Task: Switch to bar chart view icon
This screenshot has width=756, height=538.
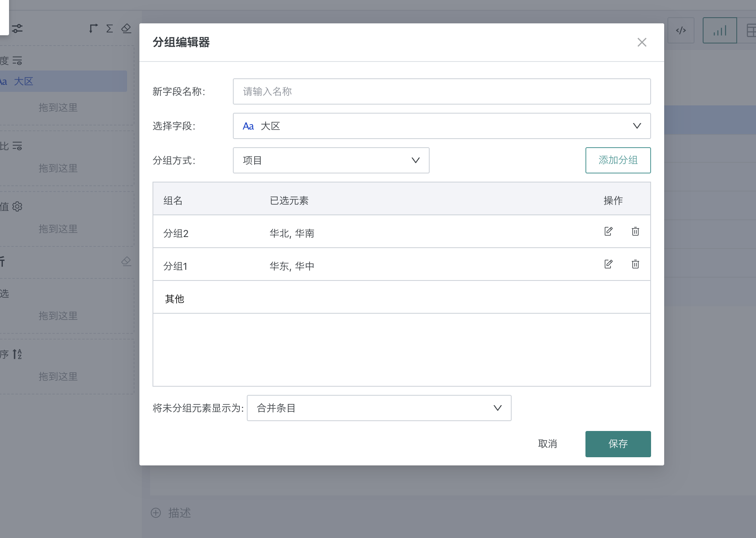Action: (720, 30)
